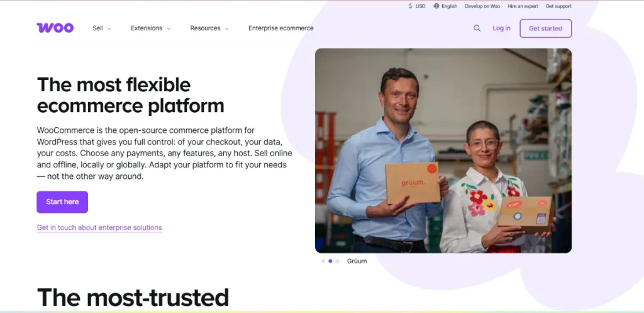Click the dollar sign currency icon
This screenshot has width=644, height=313.
coord(410,6)
